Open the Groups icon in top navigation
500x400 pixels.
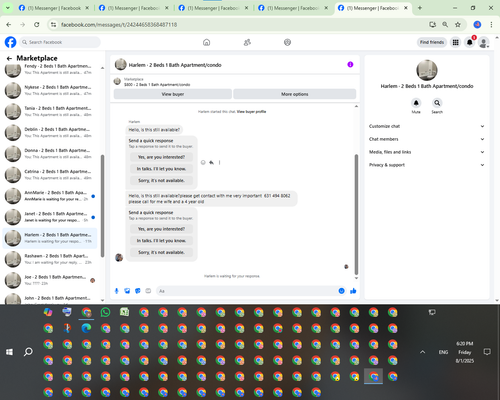(287, 42)
